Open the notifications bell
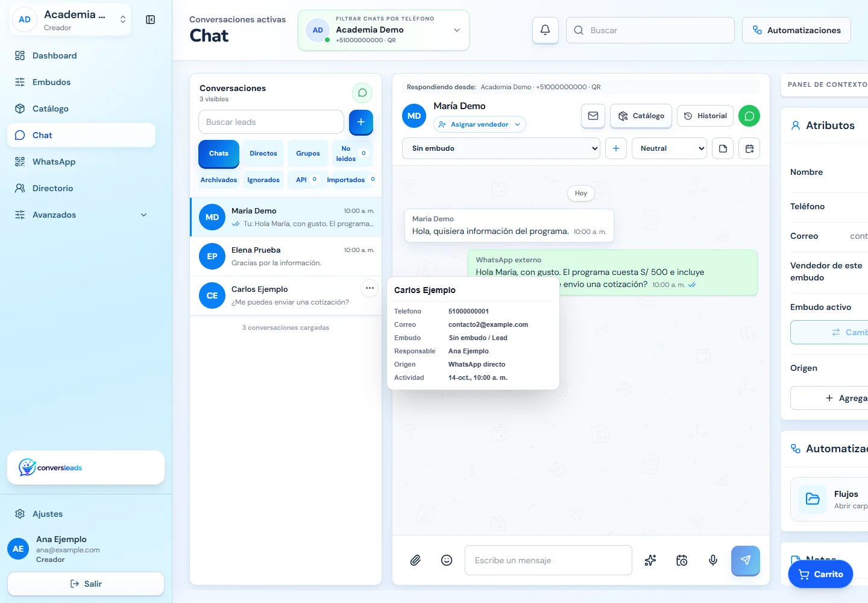Viewport: 868px width, 603px height. pyautogui.click(x=545, y=30)
